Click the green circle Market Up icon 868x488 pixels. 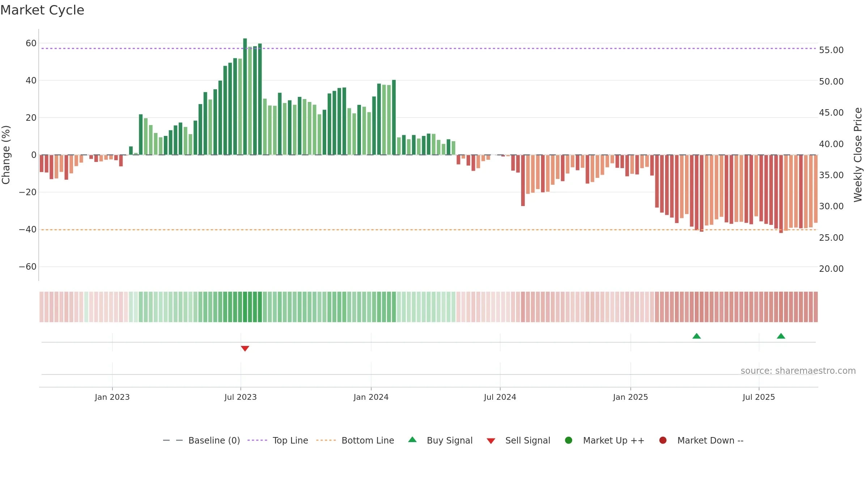pyautogui.click(x=569, y=440)
